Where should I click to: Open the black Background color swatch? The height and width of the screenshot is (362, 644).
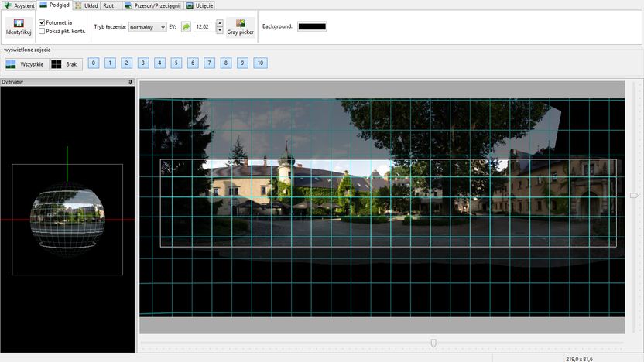click(312, 26)
